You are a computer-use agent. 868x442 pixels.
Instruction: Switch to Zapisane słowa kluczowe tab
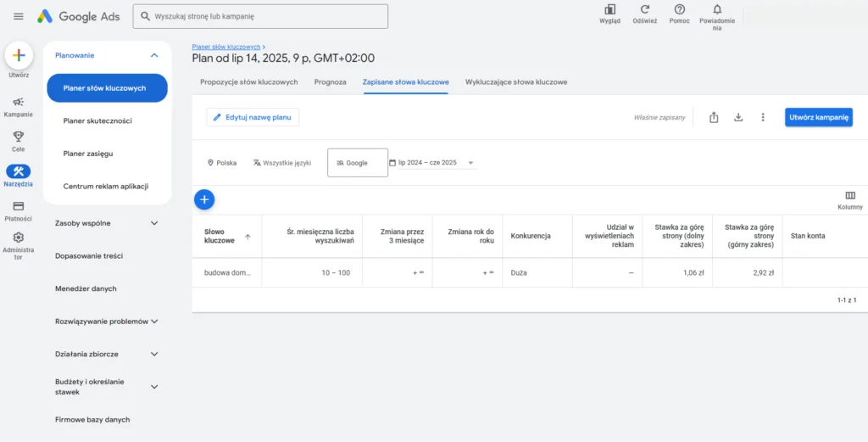point(406,82)
